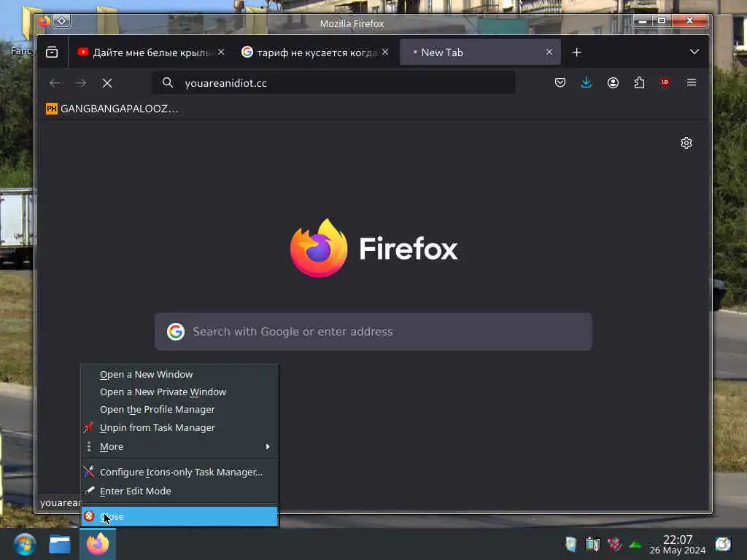Open the crossed-out red tray icon
747x560 pixels.
pos(614,544)
